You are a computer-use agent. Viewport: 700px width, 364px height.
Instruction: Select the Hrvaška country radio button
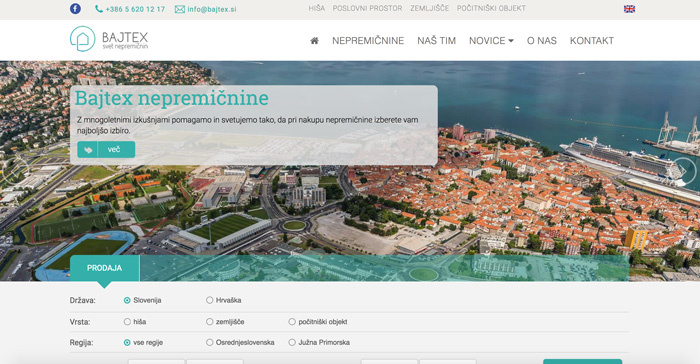click(x=209, y=300)
